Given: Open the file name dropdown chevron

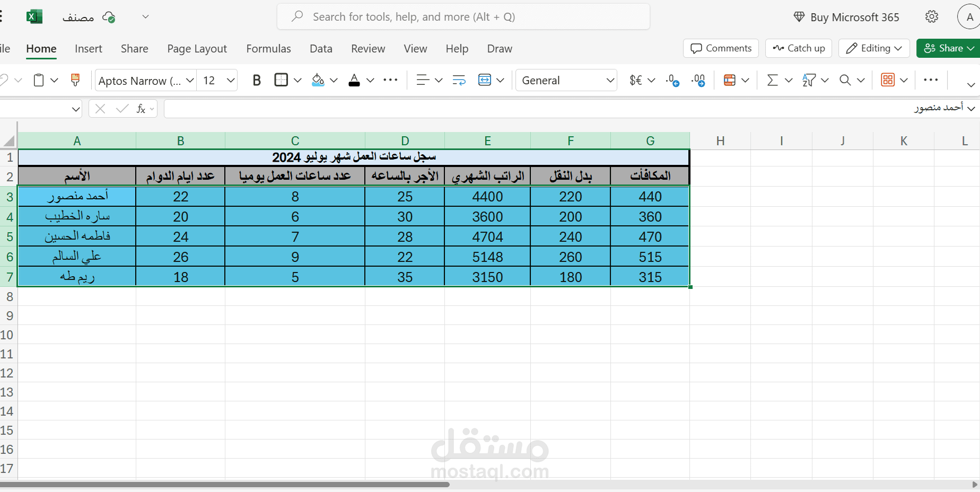Looking at the screenshot, I should (x=145, y=17).
